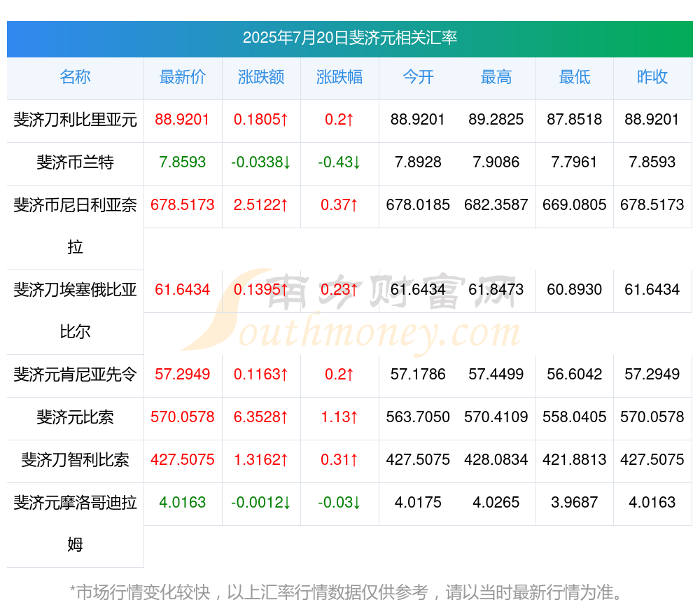Click change amount -0.0338↓

[260, 162]
